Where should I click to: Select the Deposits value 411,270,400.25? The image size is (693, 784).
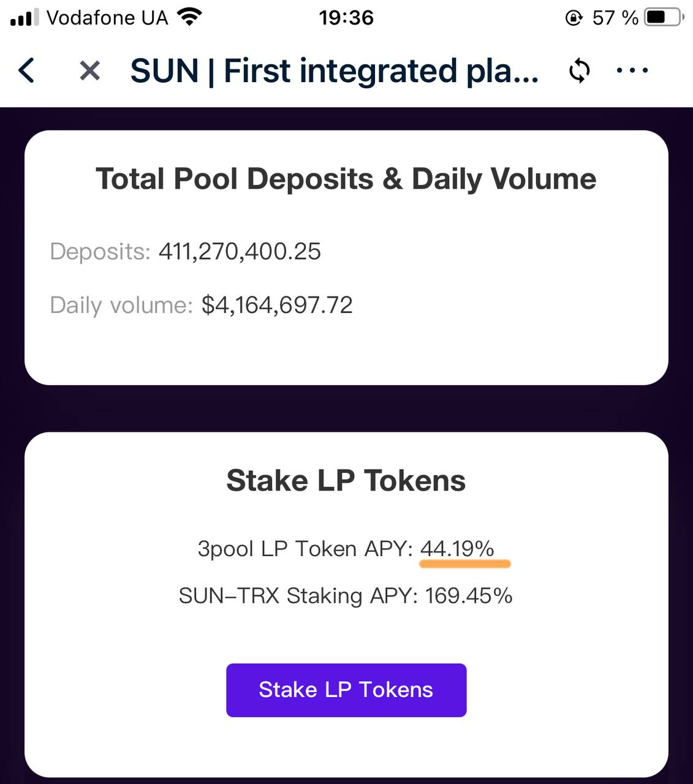pos(240,252)
